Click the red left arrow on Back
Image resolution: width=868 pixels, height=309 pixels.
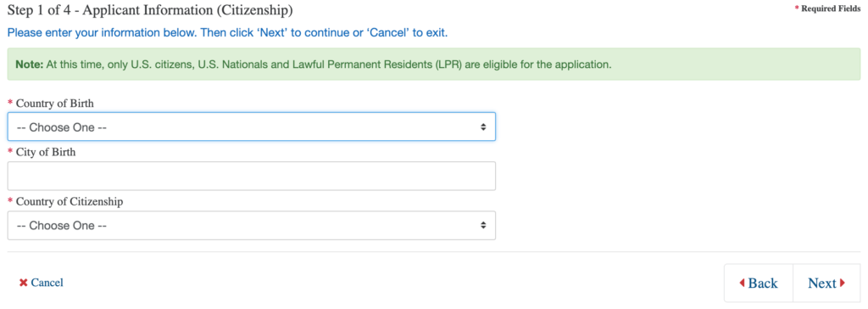[x=742, y=283]
